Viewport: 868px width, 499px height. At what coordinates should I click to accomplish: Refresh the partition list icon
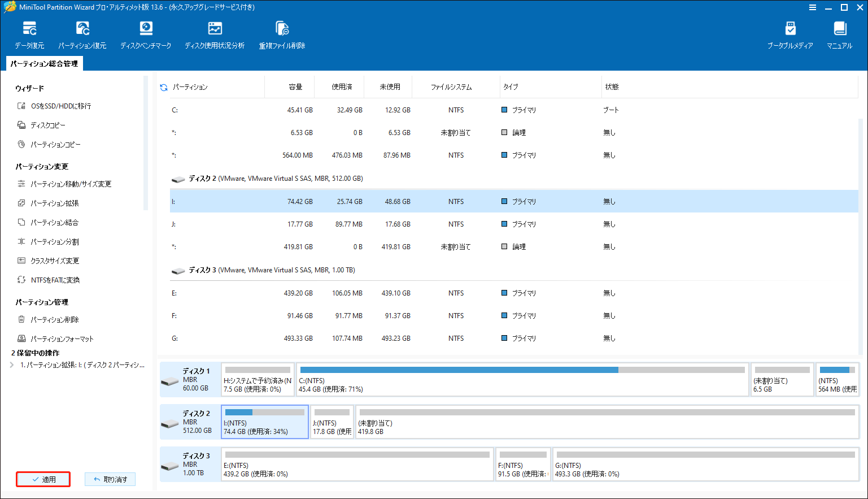coord(164,87)
